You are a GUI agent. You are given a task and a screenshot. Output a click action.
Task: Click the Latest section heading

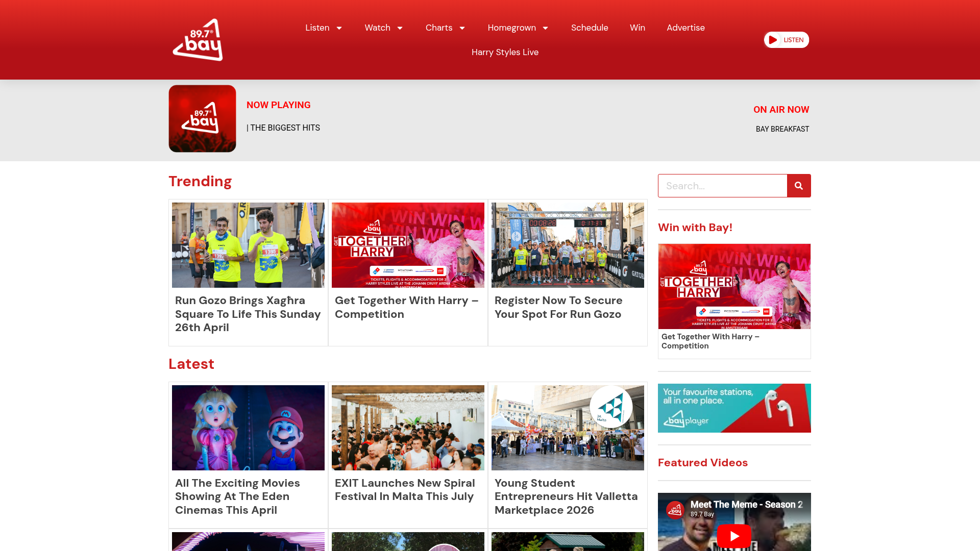(x=191, y=364)
